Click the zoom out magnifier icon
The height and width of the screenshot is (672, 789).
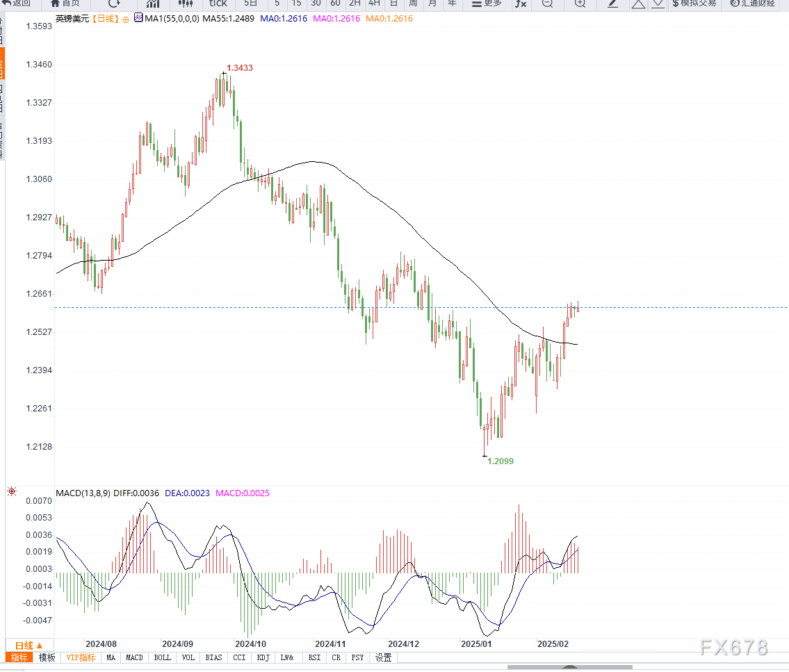point(547,3)
